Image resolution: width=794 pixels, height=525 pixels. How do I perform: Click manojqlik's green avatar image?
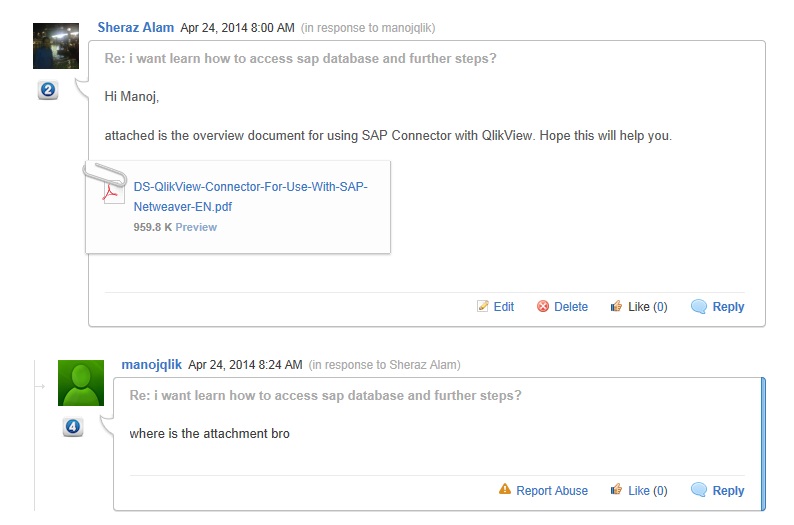tap(80, 383)
